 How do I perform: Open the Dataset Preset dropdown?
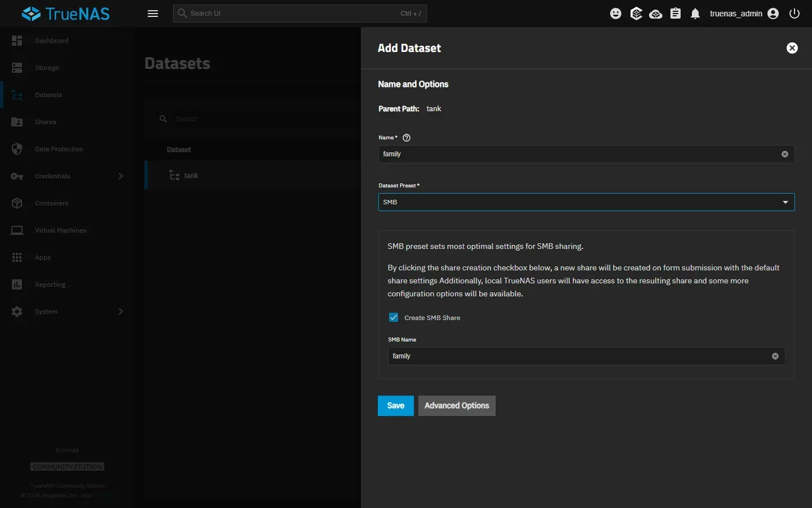click(x=586, y=202)
